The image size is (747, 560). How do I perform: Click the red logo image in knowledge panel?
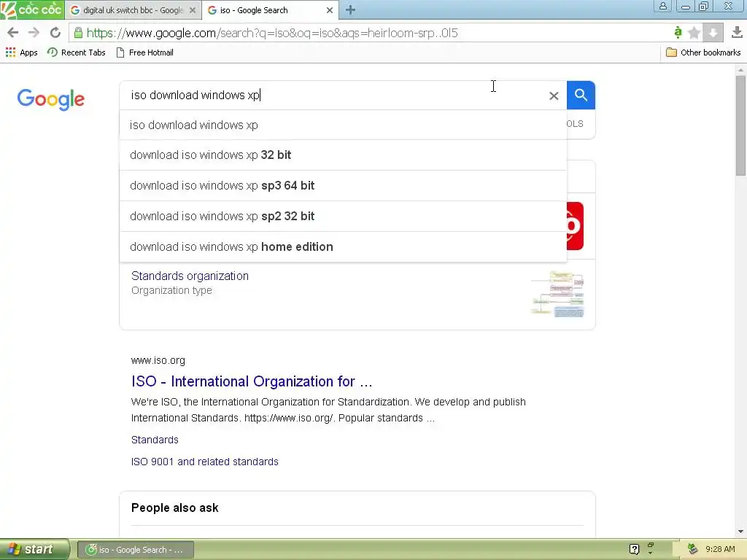click(x=575, y=226)
